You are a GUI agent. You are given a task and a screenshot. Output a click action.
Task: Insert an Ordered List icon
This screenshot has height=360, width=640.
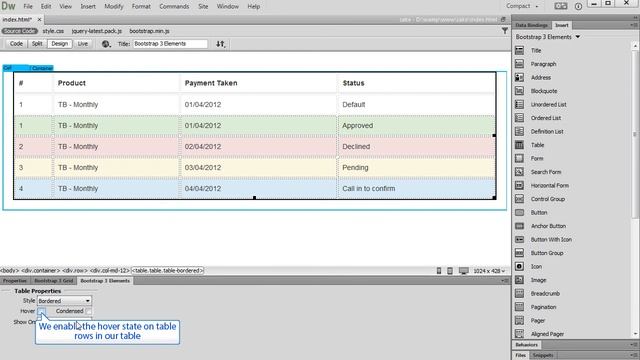coord(519,118)
